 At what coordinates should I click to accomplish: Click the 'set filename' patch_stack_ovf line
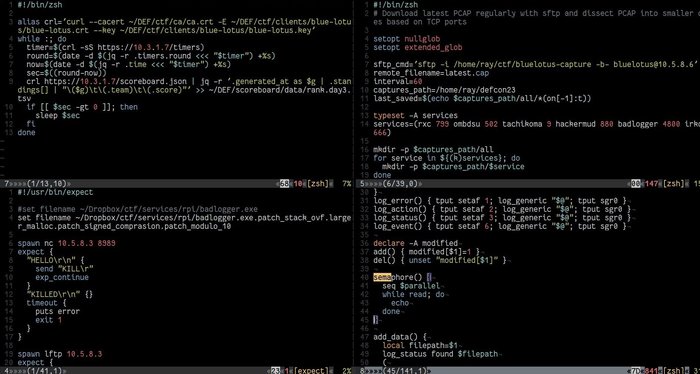coord(184,222)
